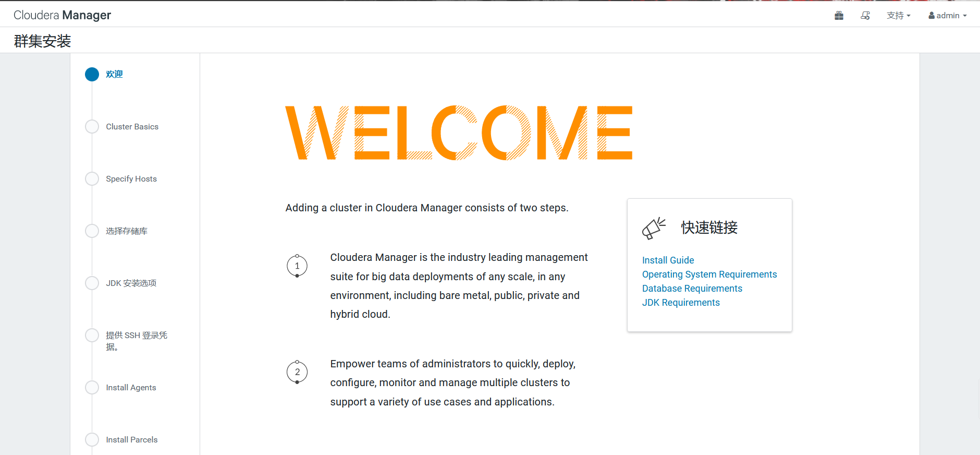Select the 提供 SSH 登录凭据 step

coord(137,341)
